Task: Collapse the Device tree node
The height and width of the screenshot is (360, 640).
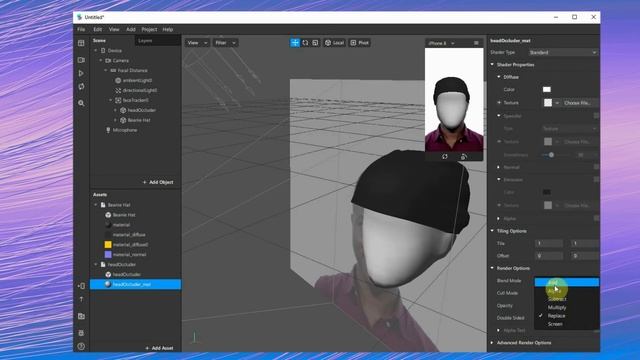Action: 96,51
